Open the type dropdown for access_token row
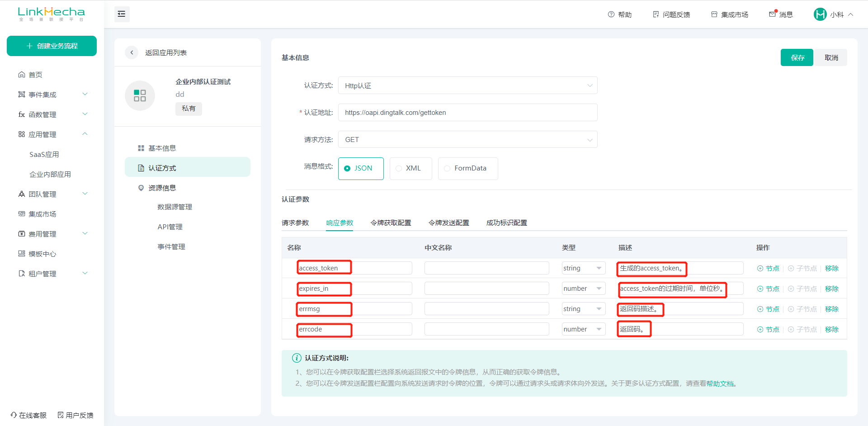This screenshot has width=868, height=426. [583, 268]
